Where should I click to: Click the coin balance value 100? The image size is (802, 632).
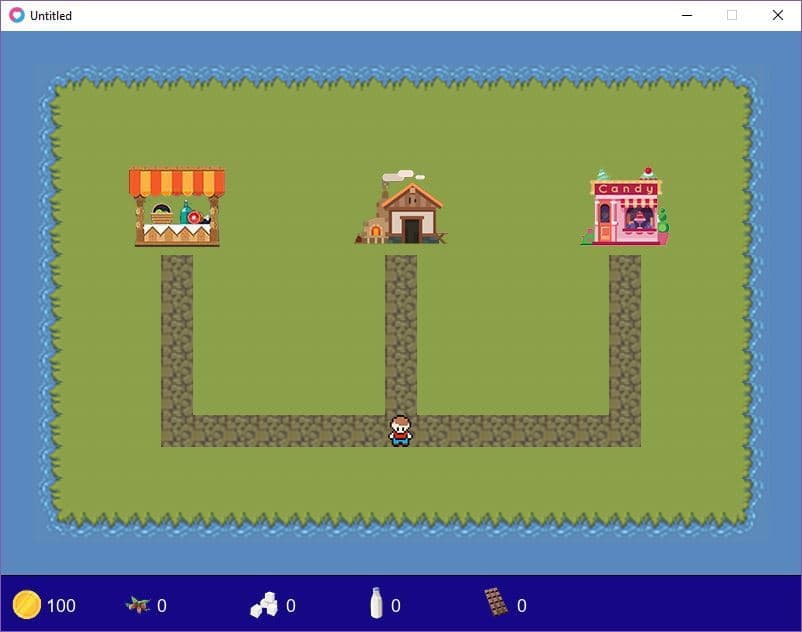(61, 605)
